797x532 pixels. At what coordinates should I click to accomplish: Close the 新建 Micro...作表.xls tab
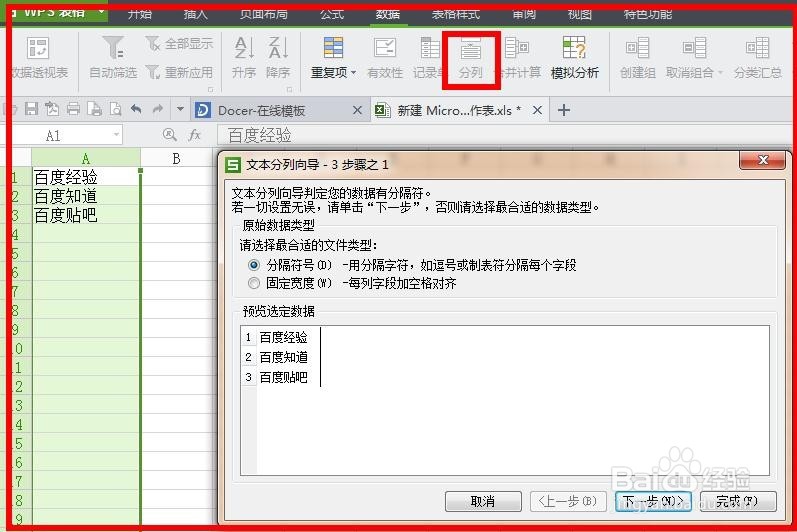click(x=537, y=110)
